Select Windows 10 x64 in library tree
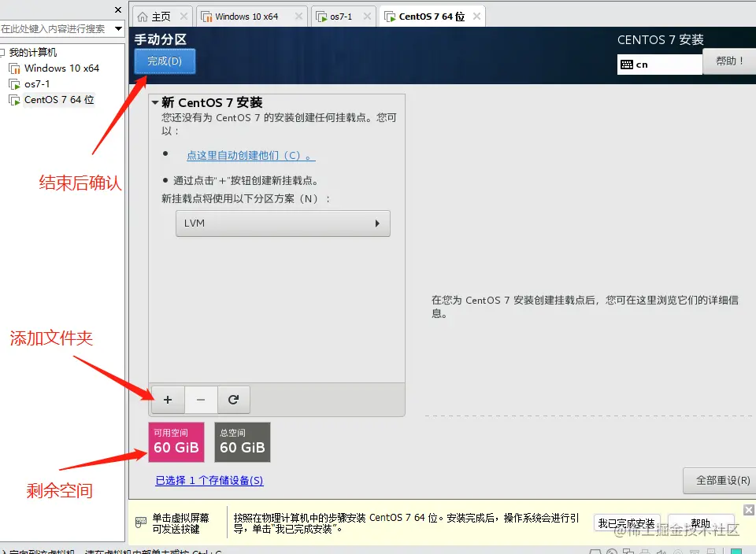 pos(61,68)
